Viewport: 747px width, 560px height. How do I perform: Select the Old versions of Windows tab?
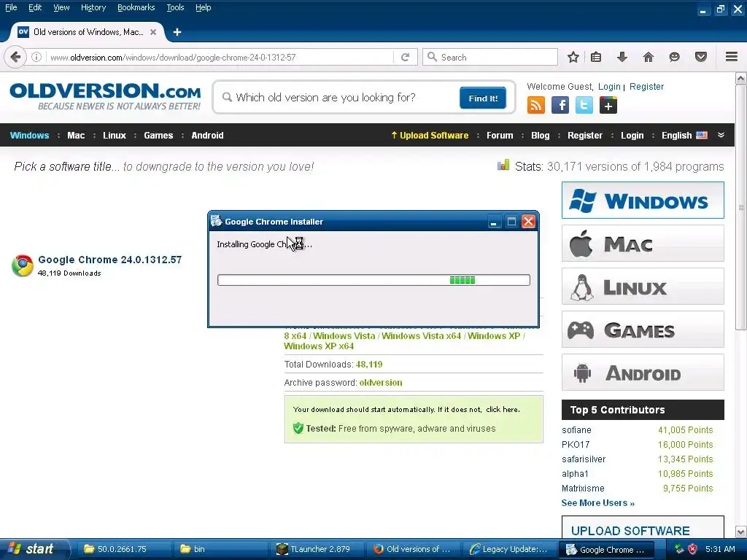(88, 32)
